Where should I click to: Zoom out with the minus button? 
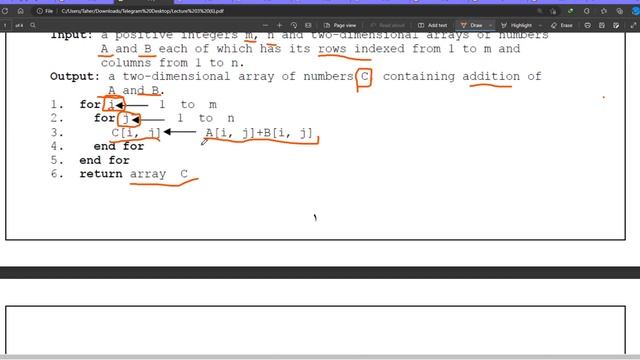(x=266, y=25)
